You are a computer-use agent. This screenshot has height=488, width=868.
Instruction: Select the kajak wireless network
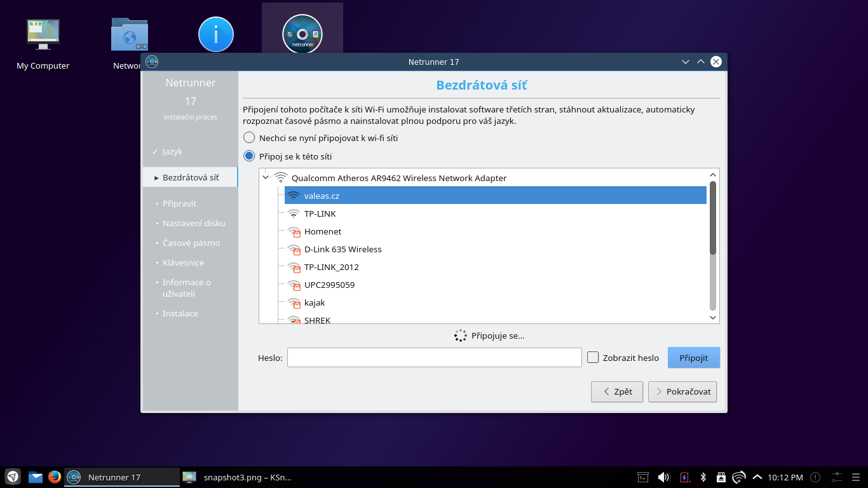pyautogui.click(x=496, y=302)
